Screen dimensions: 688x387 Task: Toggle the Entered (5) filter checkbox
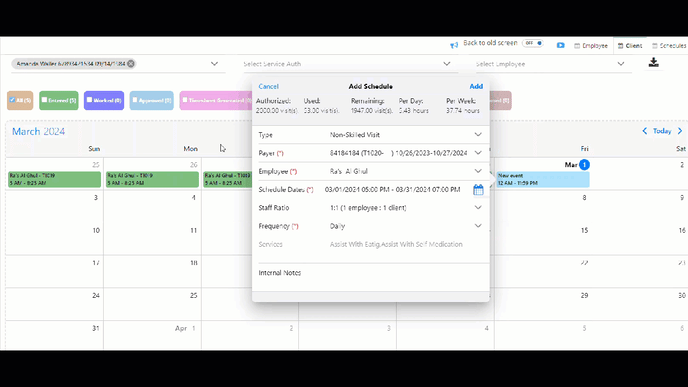click(x=44, y=100)
